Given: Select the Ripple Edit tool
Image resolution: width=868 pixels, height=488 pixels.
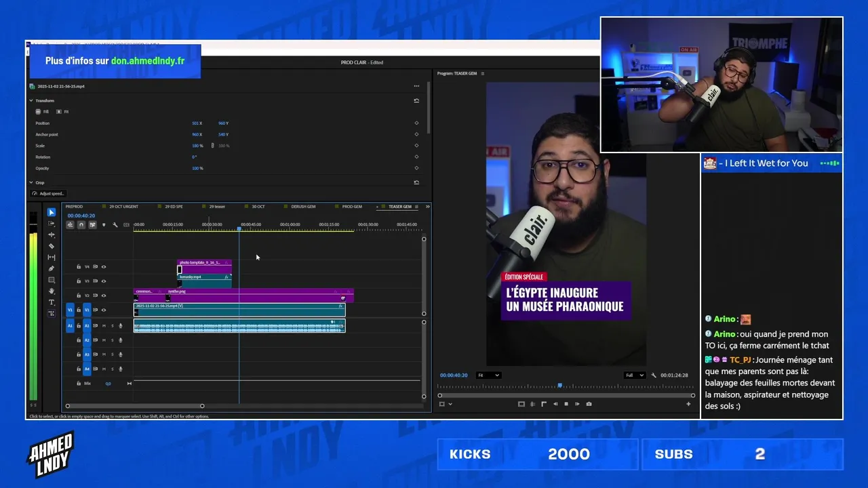Looking at the screenshot, I should [x=52, y=235].
